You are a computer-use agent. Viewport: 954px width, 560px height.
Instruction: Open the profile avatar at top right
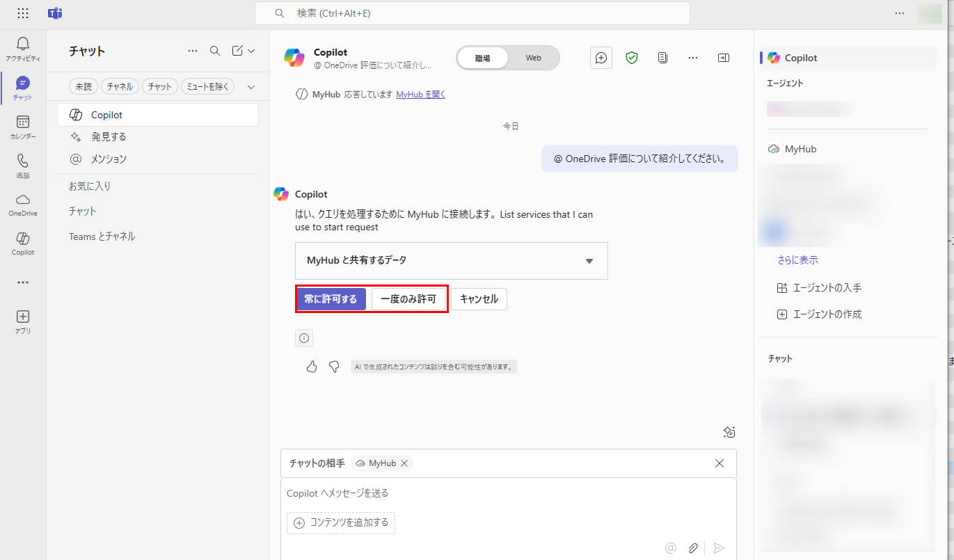[930, 13]
